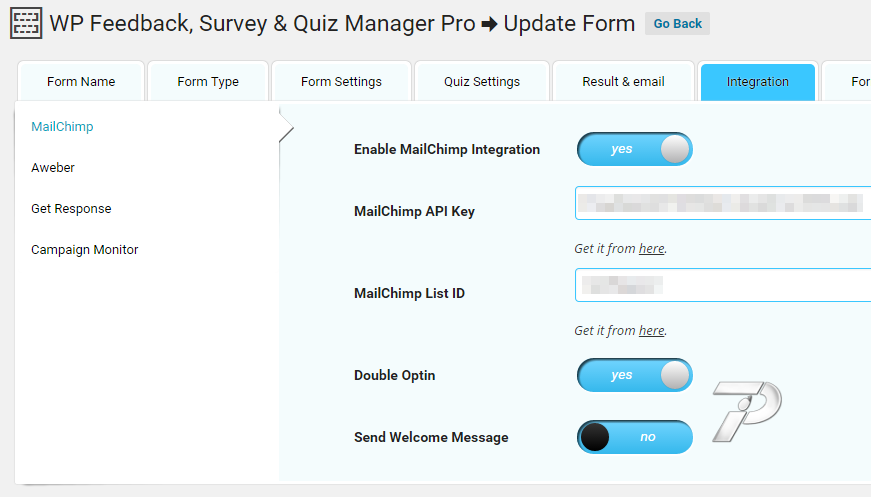Open the List ID 'here' link
This screenshot has height=497, width=871.
651,330
